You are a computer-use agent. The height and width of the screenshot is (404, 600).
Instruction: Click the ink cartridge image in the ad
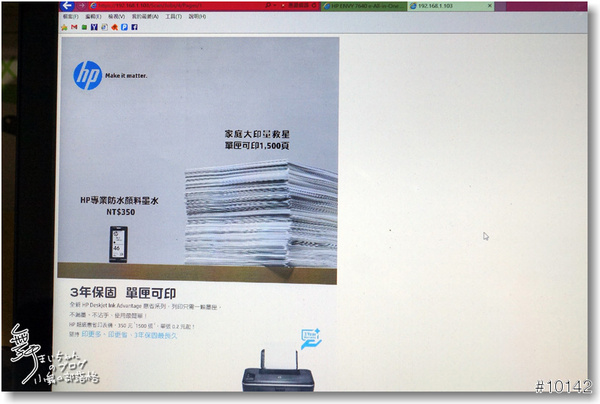(118, 244)
